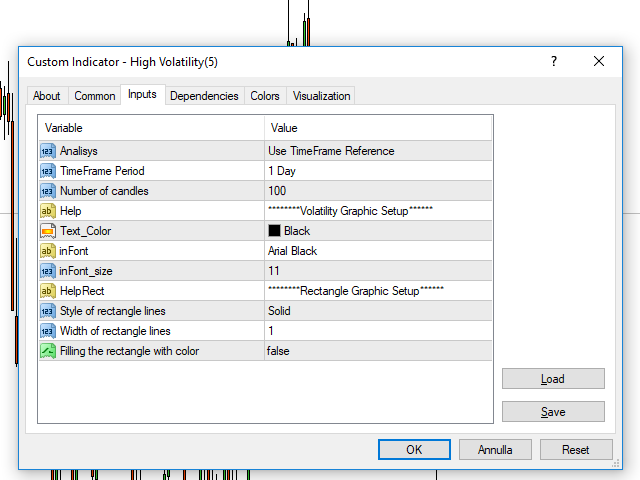The image size is (640, 480).
Task: Click the Load button
Action: (553, 379)
